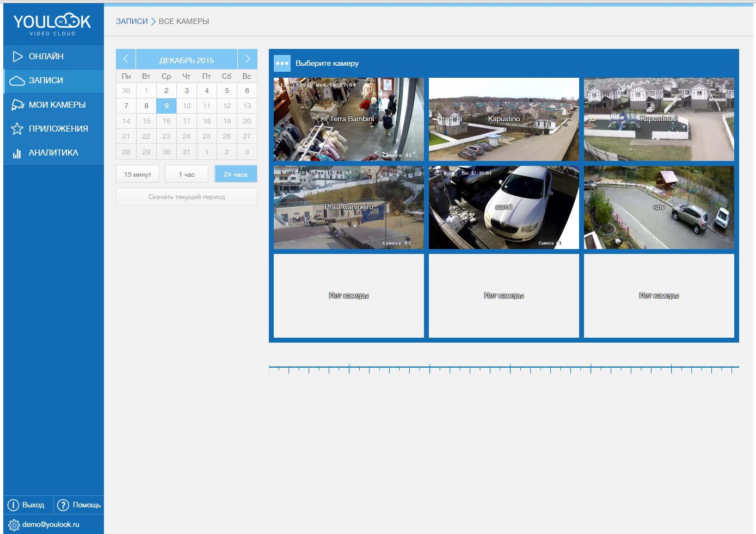
Task: Click the bar chart Аналитика icon
Action: [x=17, y=153]
